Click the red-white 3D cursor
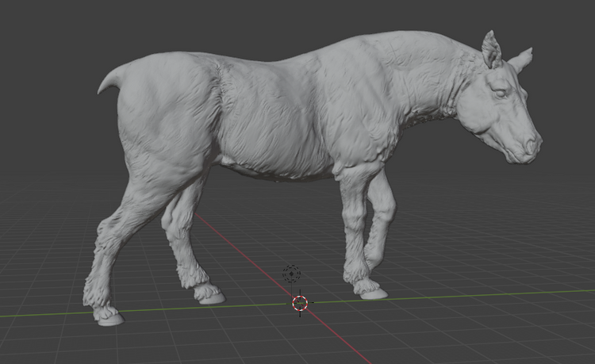This screenshot has height=364, width=595. pyautogui.click(x=300, y=302)
